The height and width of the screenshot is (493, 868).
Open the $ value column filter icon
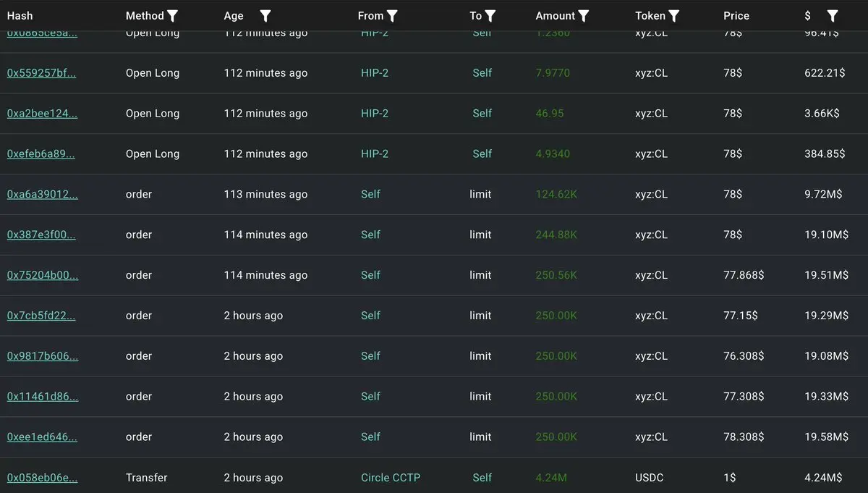pos(833,16)
